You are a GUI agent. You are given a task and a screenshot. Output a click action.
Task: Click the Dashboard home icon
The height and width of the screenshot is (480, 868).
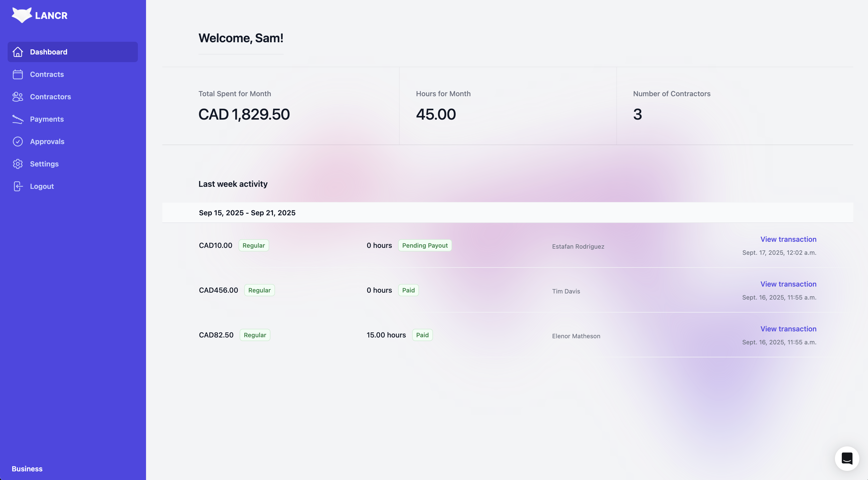(18, 52)
